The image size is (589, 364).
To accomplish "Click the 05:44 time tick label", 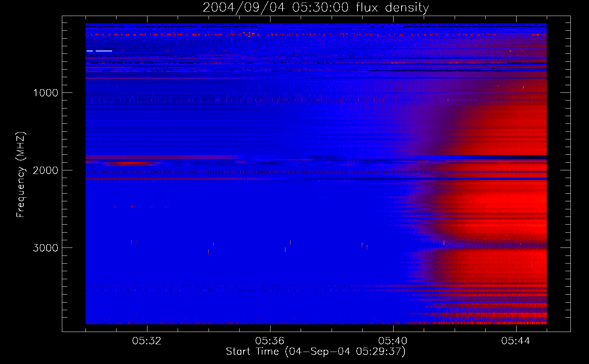I will point(516,341).
